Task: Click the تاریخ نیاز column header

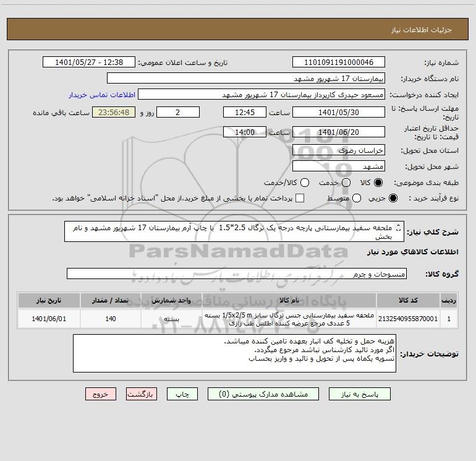Action: point(49,300)
